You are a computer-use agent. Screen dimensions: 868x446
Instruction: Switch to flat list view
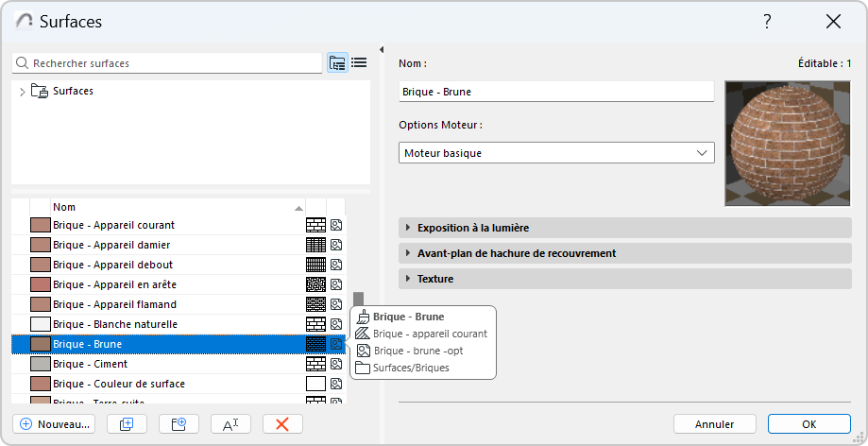pyautogui.click(x=360, y=63)
